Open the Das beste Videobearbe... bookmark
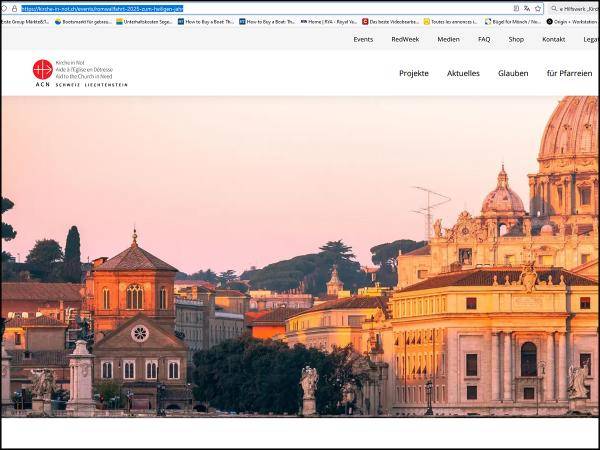Screen dimensions: 600x450 [390, 22]
